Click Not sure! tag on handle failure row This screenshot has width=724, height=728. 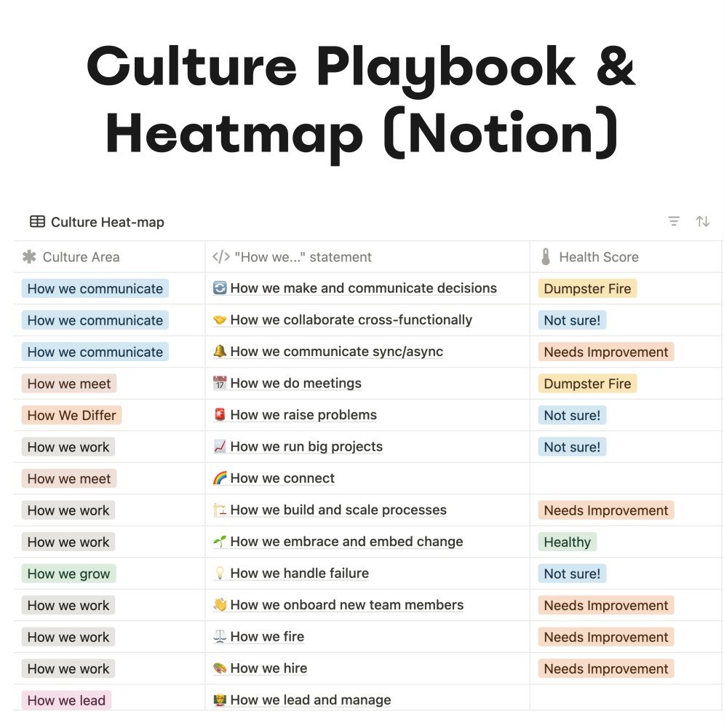(572, 574)
